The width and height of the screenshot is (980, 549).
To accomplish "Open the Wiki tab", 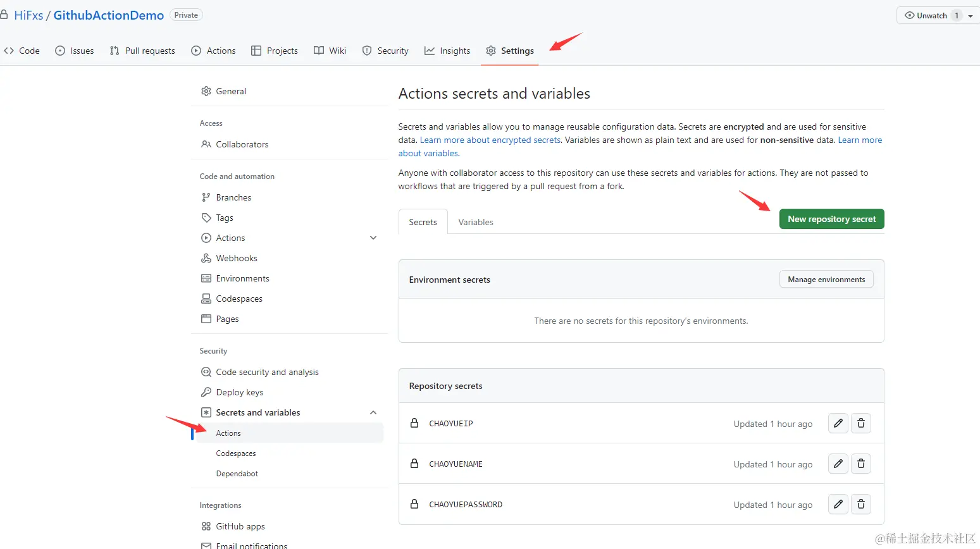I will [330, 51].
